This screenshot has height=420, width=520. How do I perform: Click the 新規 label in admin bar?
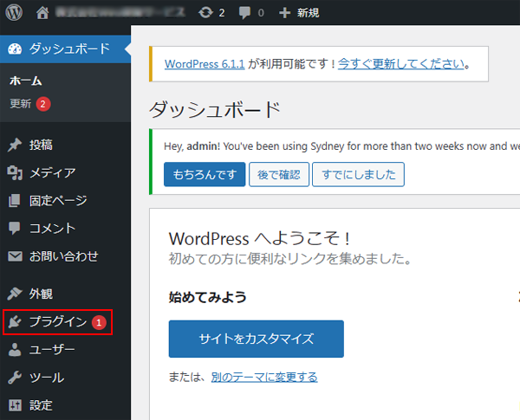[x=308, y=13]
